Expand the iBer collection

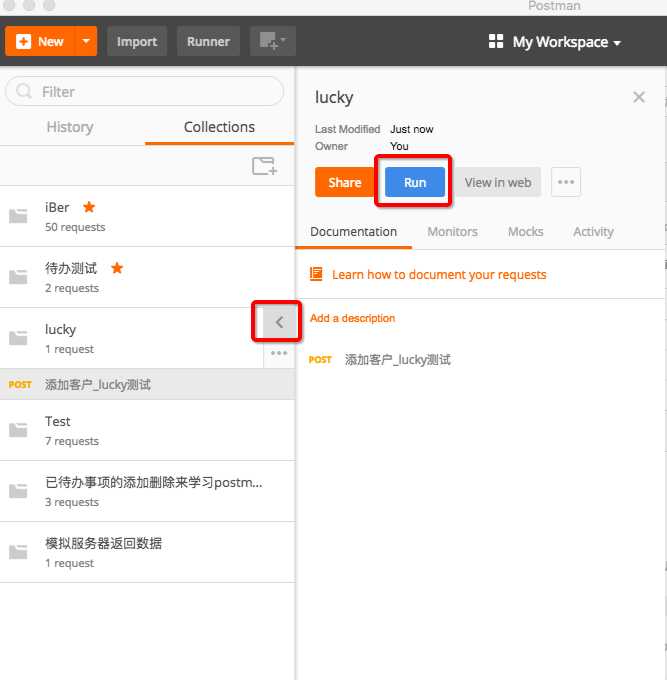pos(147,216)
